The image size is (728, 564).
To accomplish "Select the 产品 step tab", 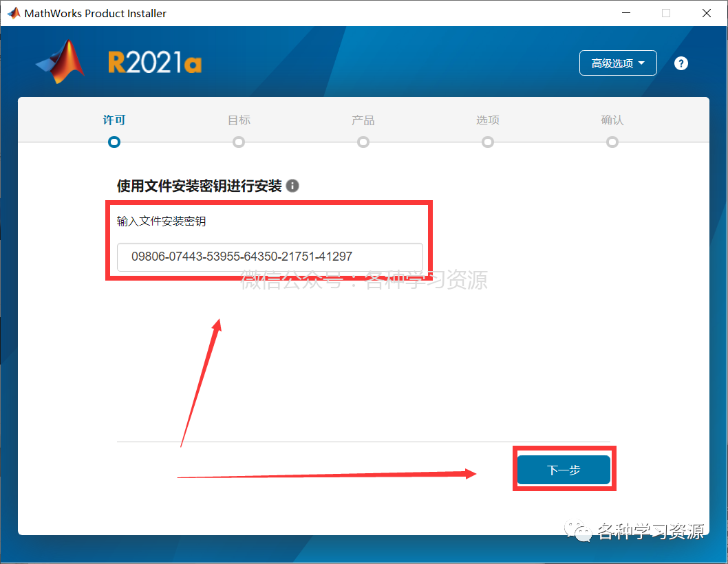I will 363,120.
